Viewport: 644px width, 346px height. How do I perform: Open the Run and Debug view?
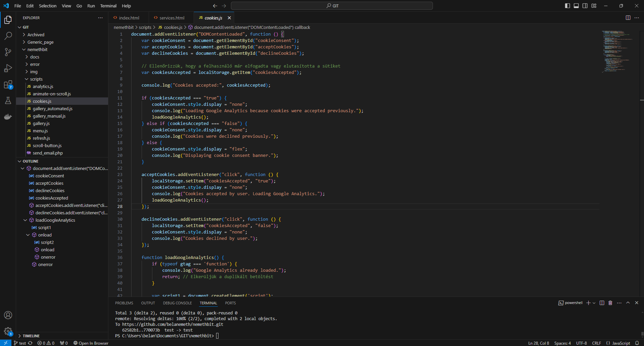[x=8, y=68]
